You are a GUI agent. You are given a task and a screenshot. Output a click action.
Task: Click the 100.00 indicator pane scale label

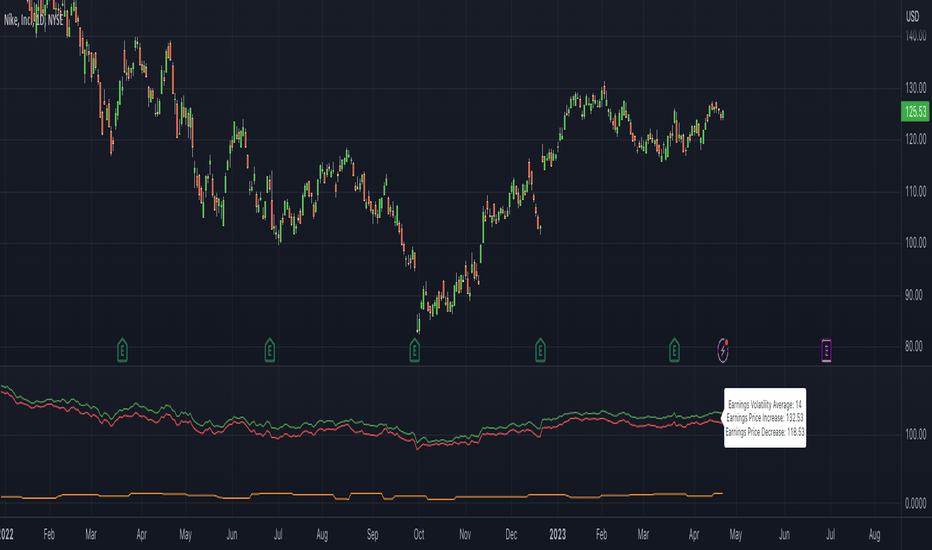pos(916,435)
